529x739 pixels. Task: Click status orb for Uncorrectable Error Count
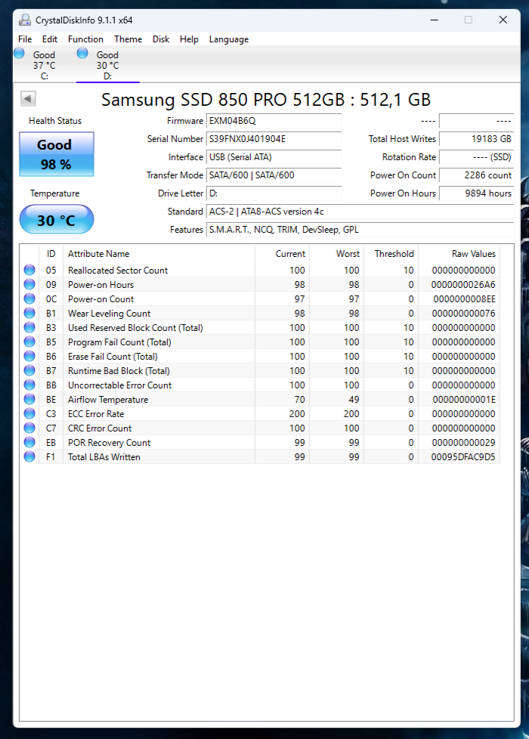coord(29,385)
